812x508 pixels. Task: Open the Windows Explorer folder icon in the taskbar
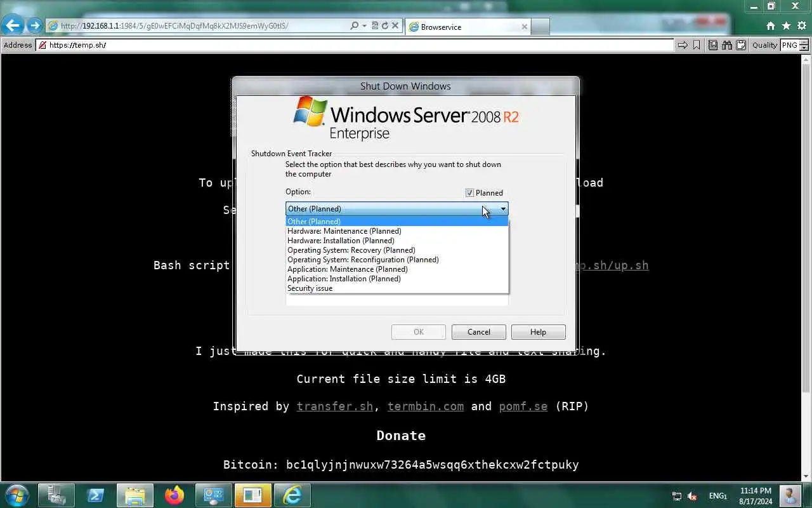(x=135, y=495)
